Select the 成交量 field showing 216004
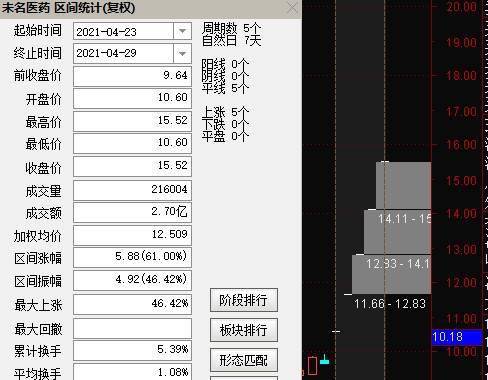The height and width of the screenshot is (380, 488). coord(132,190)
